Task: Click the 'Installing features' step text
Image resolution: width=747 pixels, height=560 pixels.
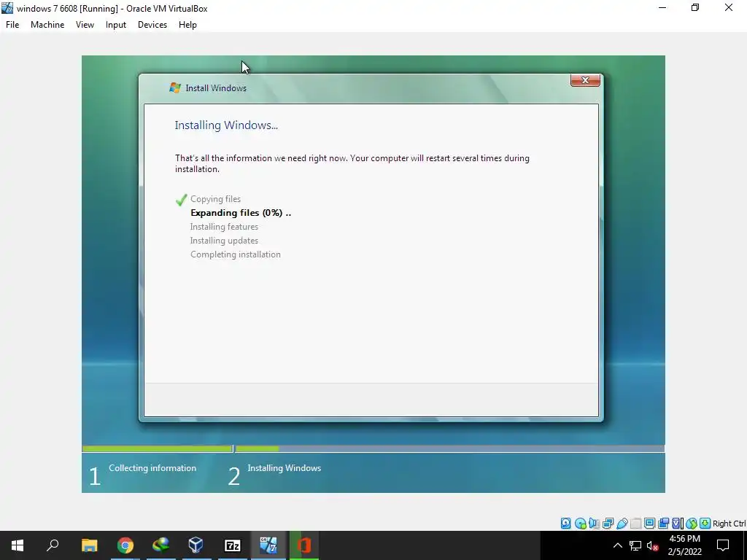Action: (224, 227)
